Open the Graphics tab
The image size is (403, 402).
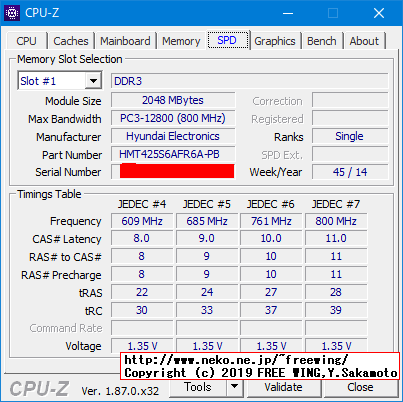point(275,41)
